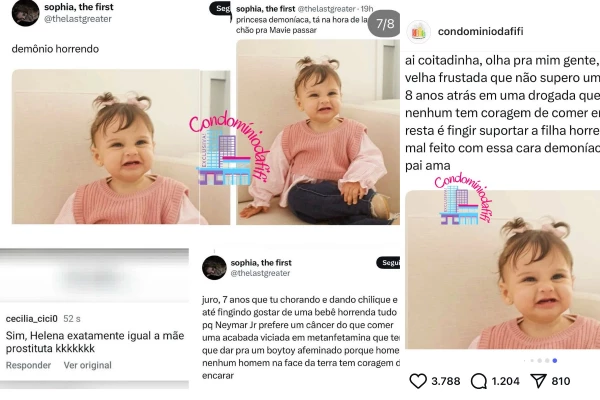Open the demônio horrendo tweet photo

106,147
